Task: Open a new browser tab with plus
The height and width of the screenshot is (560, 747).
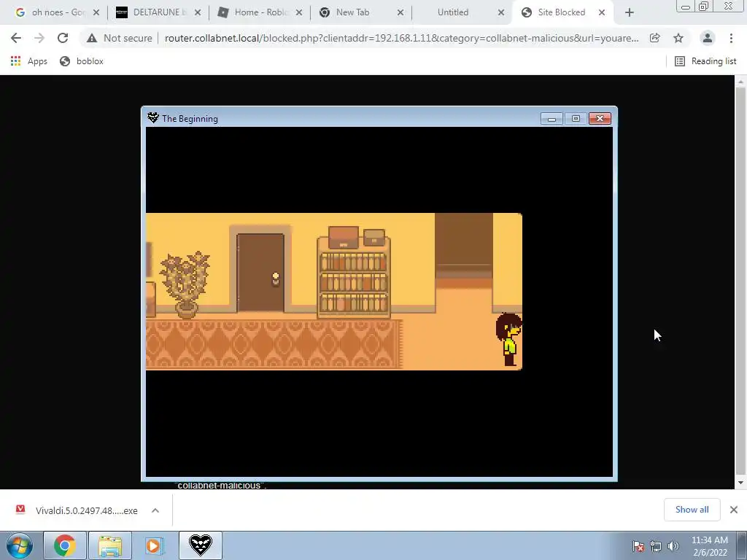Action: coord(630,12)
